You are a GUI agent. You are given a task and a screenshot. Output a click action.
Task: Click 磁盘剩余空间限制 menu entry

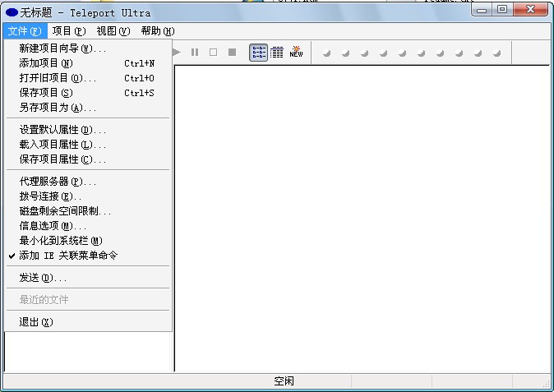coord(65,211)
